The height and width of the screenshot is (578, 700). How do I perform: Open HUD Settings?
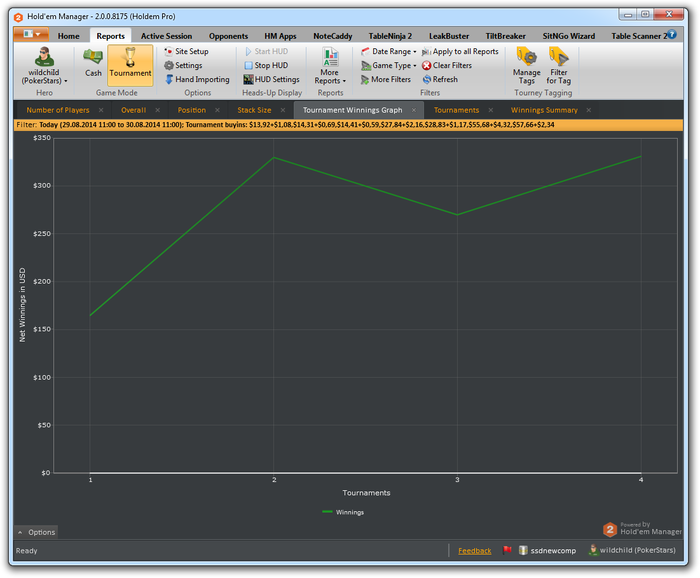pos(271,79)
